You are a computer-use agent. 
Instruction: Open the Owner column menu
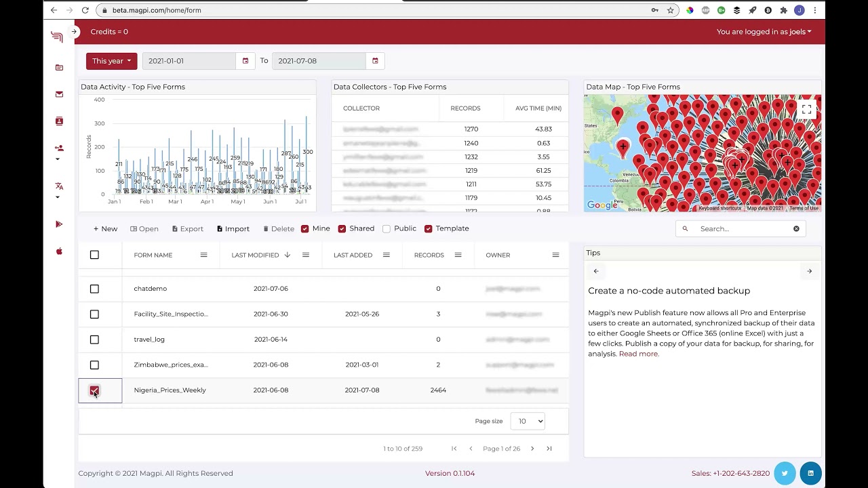555,255
